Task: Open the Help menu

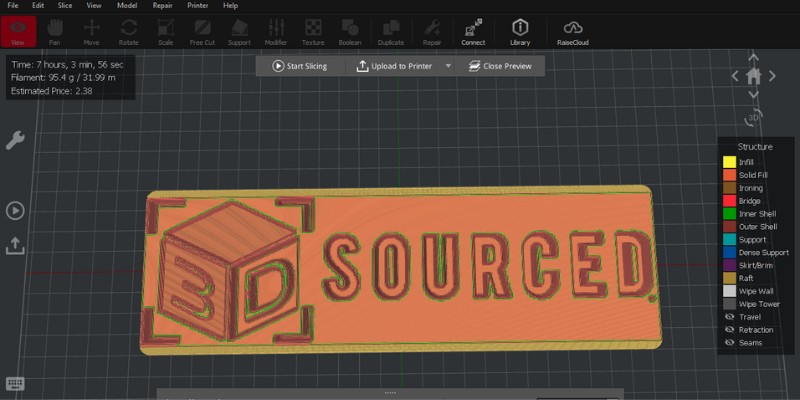Action: (x=231, y=6)
